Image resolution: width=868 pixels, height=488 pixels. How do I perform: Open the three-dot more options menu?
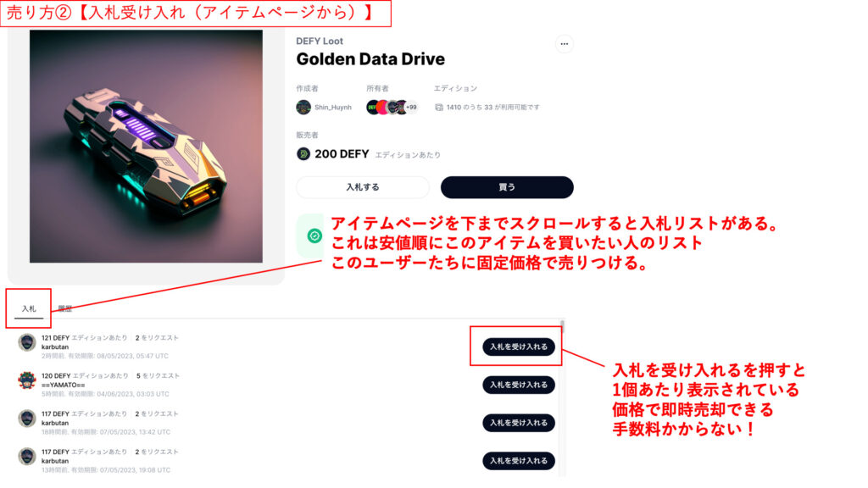tap(564, 44)
